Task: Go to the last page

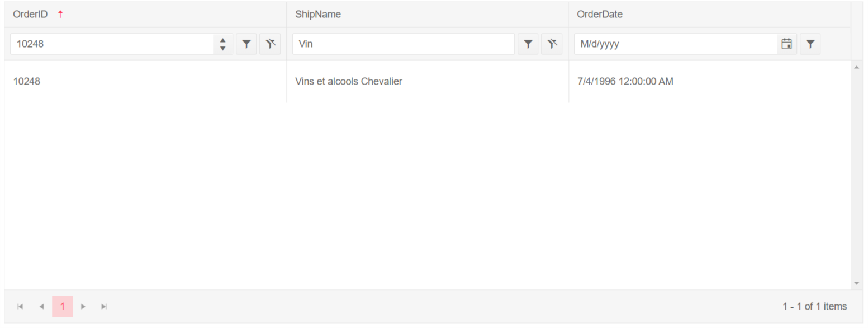Action: point(104,306)
